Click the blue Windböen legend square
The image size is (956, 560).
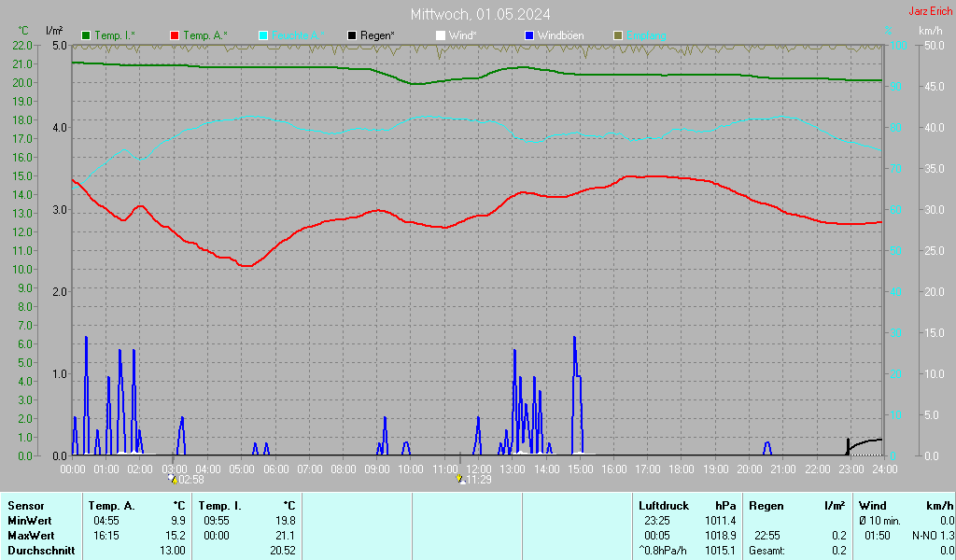[529, 35]
